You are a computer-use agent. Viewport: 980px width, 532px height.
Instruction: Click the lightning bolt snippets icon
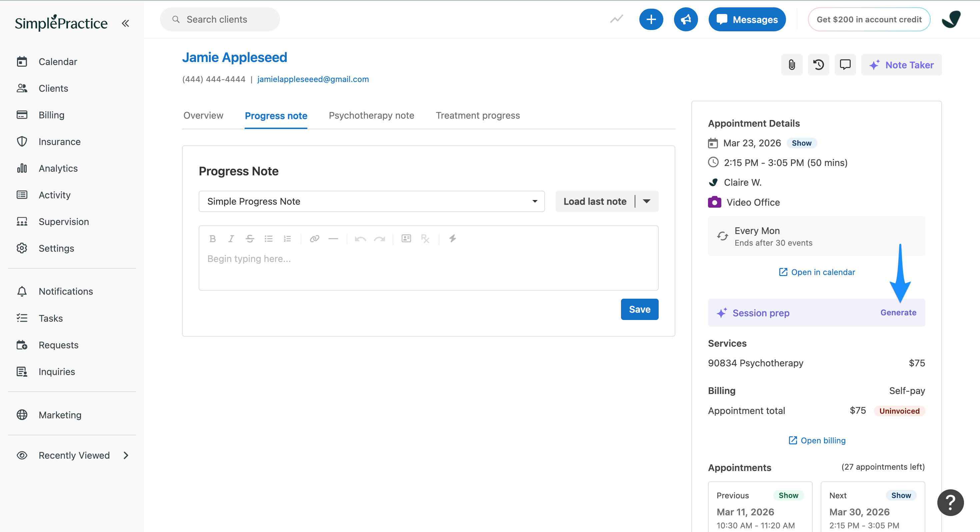click(x=452, y=239)
